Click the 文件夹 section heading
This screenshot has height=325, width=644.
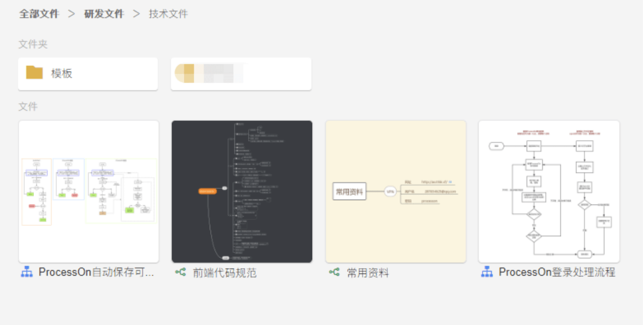coord(33,44)
